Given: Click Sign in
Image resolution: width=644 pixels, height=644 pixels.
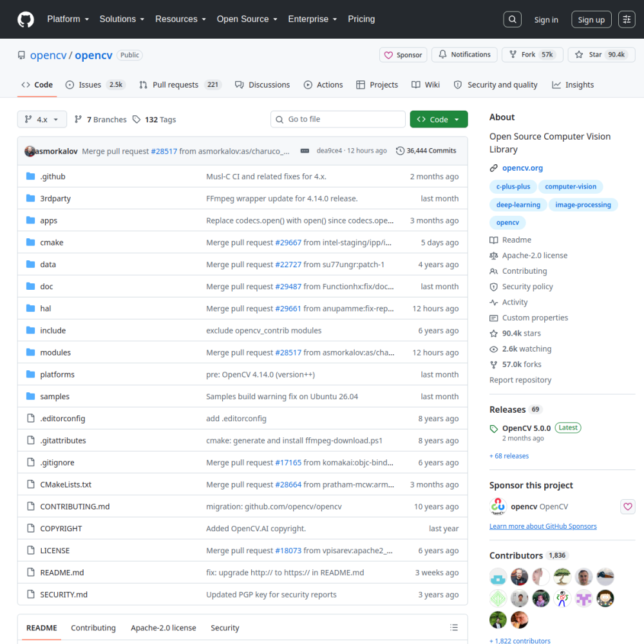Looking at the screenshot, I should 546,20.
